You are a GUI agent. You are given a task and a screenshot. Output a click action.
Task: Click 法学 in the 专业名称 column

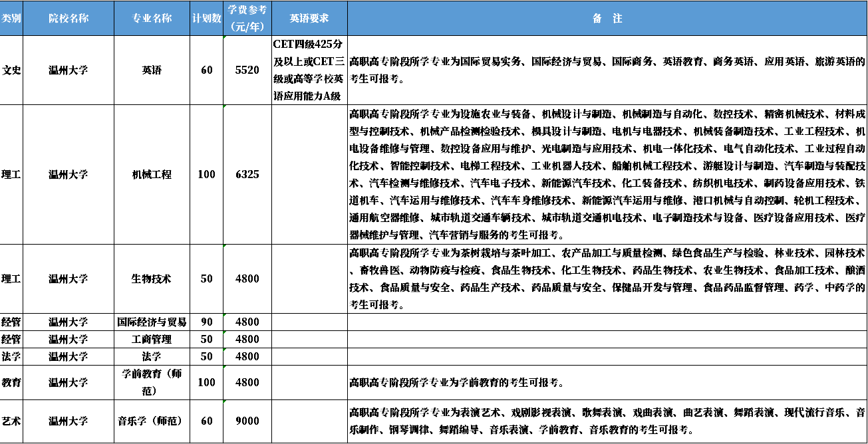pos(152,357)
